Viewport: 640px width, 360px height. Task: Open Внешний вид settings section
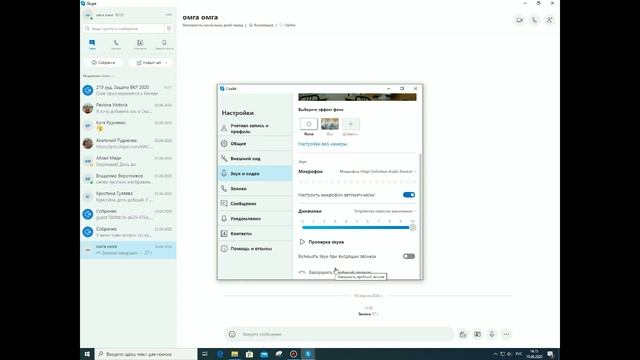pyautogui.click(x=255, y=158)
